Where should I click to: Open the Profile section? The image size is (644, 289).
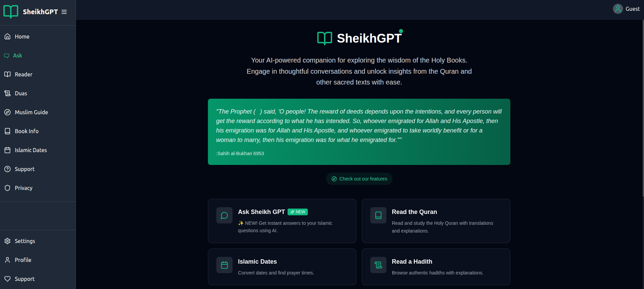point(22,260)
